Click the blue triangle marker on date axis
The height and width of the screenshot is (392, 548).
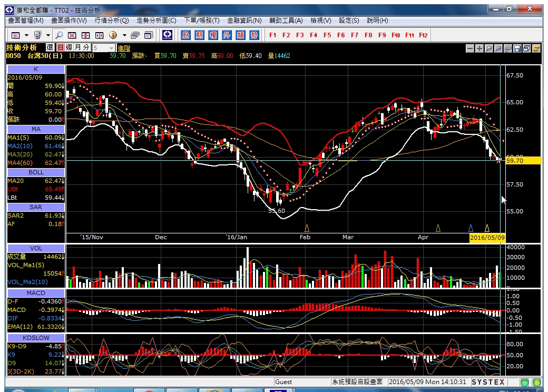pos(471,228)
